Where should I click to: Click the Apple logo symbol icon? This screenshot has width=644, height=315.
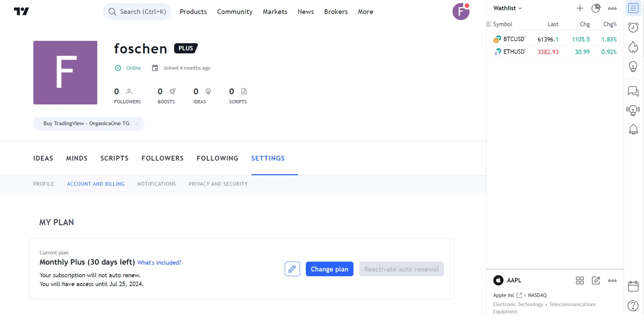click(498, 280)
